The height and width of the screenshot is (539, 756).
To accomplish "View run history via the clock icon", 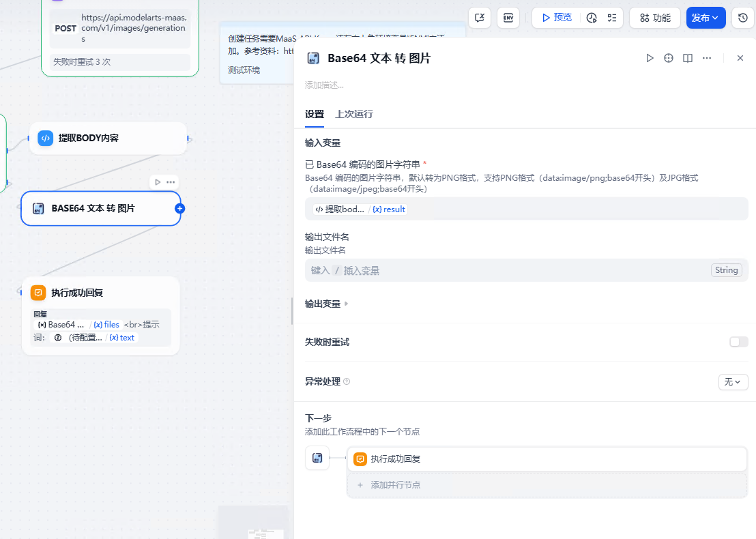I will (592, 18).
